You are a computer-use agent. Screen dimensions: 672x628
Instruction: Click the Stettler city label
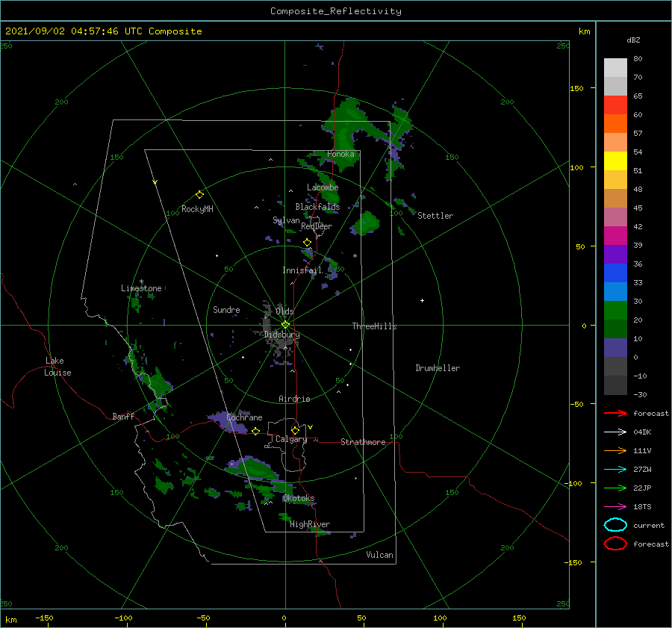[x=435, y=216]
